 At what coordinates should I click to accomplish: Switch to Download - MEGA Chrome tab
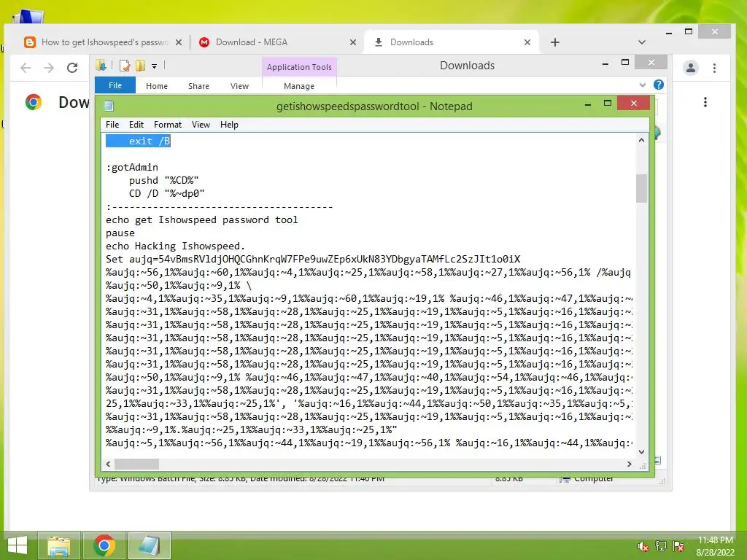[x=276, y=42]
